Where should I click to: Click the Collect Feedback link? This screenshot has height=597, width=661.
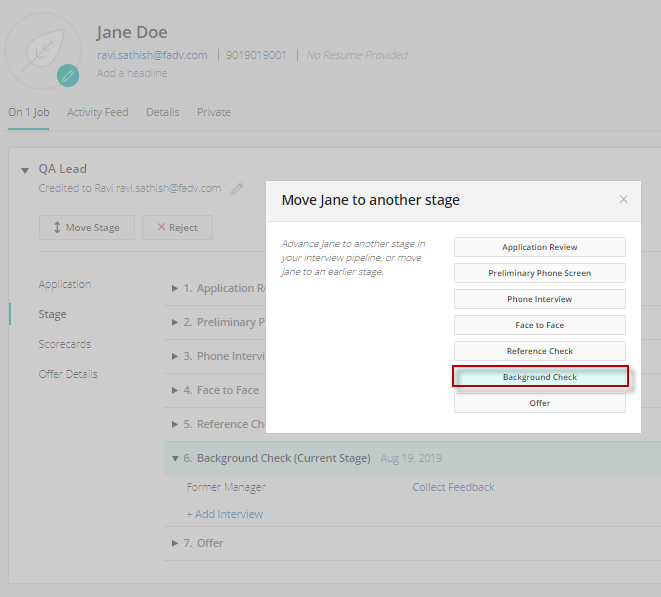[453, 487]
